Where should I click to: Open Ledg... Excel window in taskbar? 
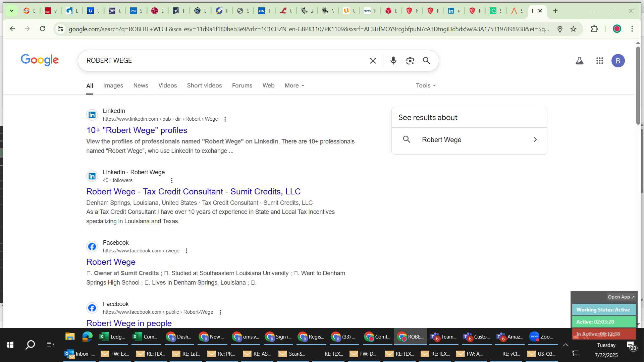(113, 337)
